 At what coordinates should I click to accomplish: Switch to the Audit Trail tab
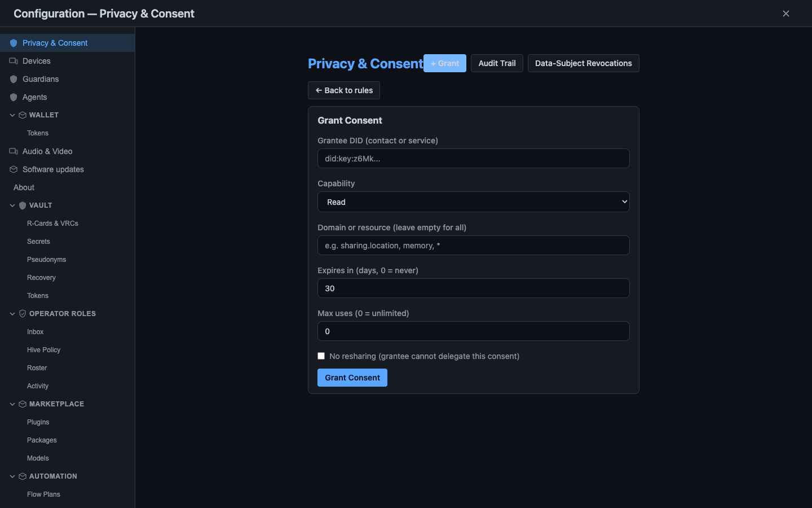pyautogui.click(x=497, y=63)
